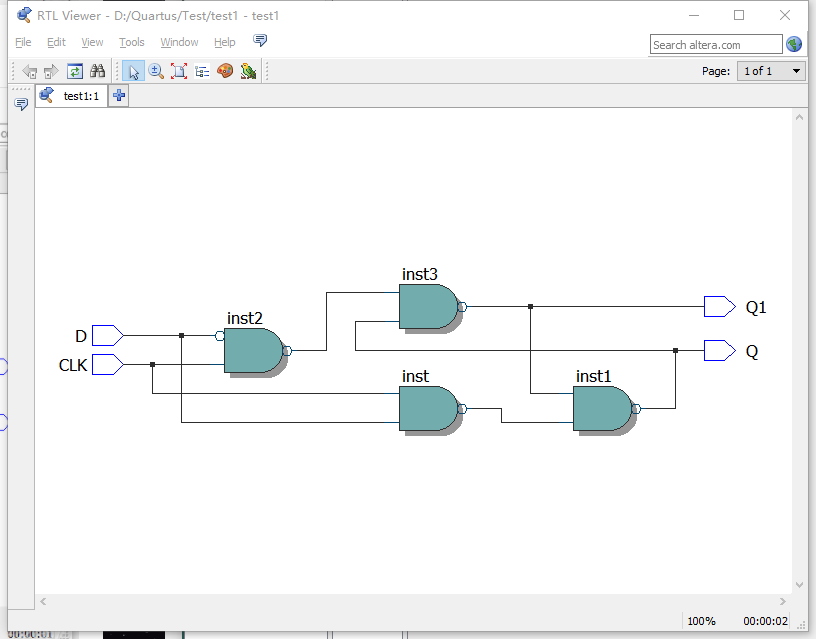Image resolution: width=816 pixels, height=639 pixels.
Task: Open Find with the binoculars icon
Action: tap(97, 71)
